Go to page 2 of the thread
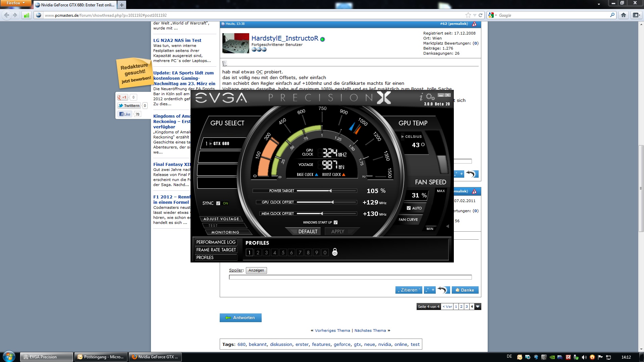 [x=461, y=306]
